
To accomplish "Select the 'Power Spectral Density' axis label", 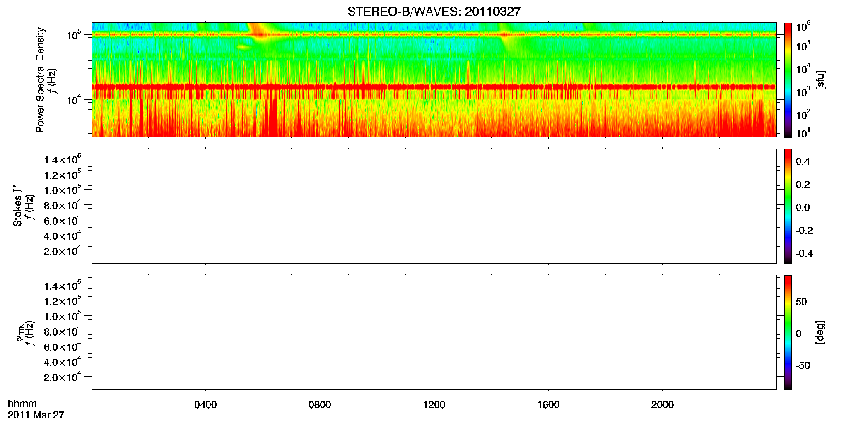I will (40, 80).
